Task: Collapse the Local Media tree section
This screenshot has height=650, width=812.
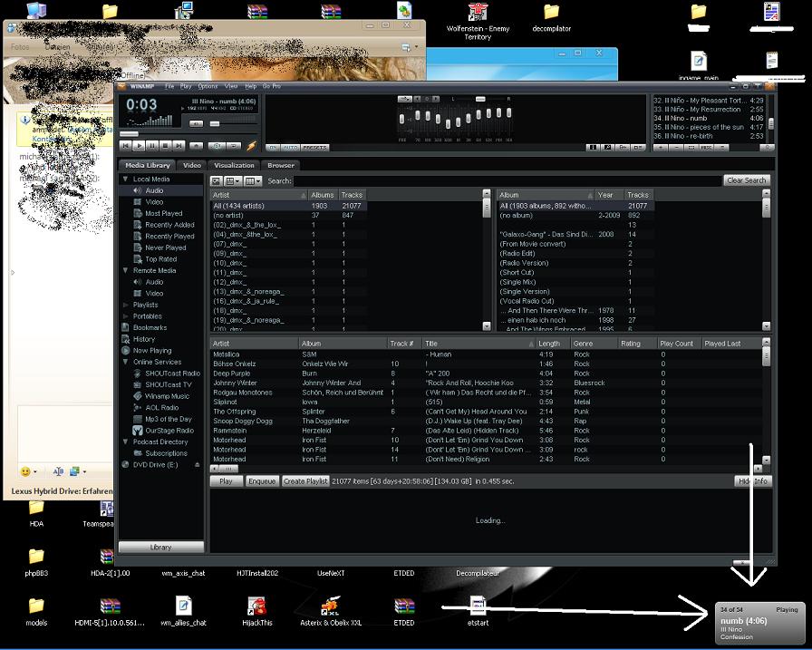Action: (125, 179)
